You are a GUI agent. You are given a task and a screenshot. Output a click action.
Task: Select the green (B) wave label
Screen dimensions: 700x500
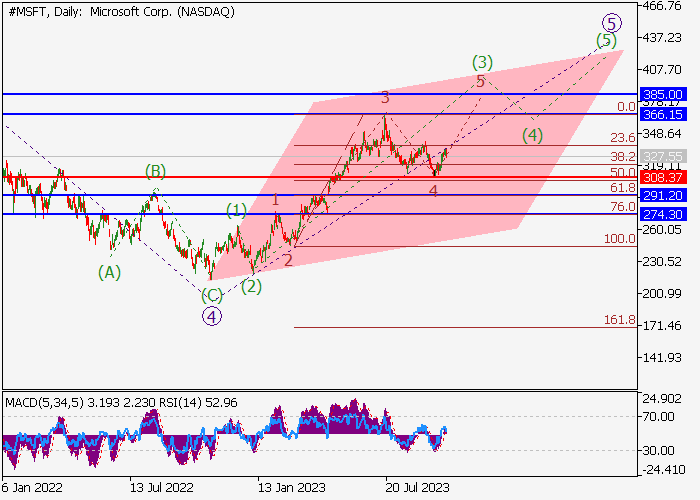pyautogui.click(x=155, y=170)
